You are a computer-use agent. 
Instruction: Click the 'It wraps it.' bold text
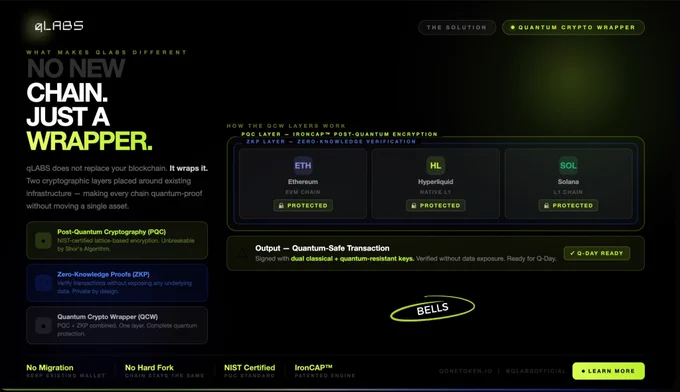(188, 168)
